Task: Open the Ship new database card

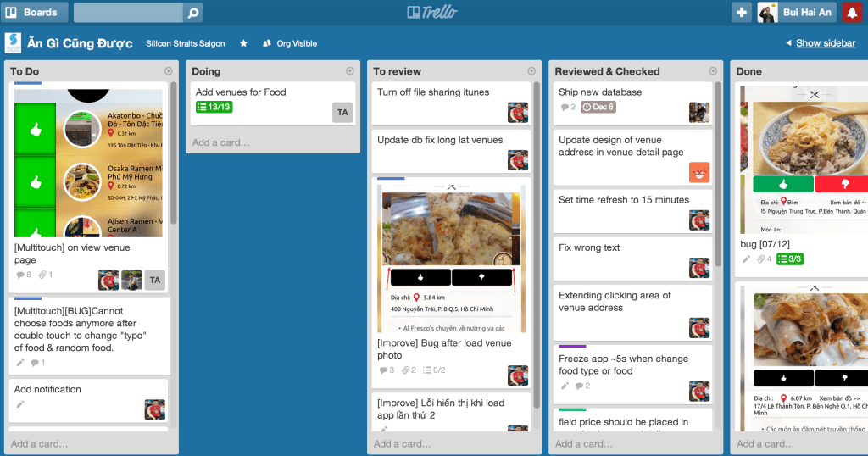Action: pos(600,92)
